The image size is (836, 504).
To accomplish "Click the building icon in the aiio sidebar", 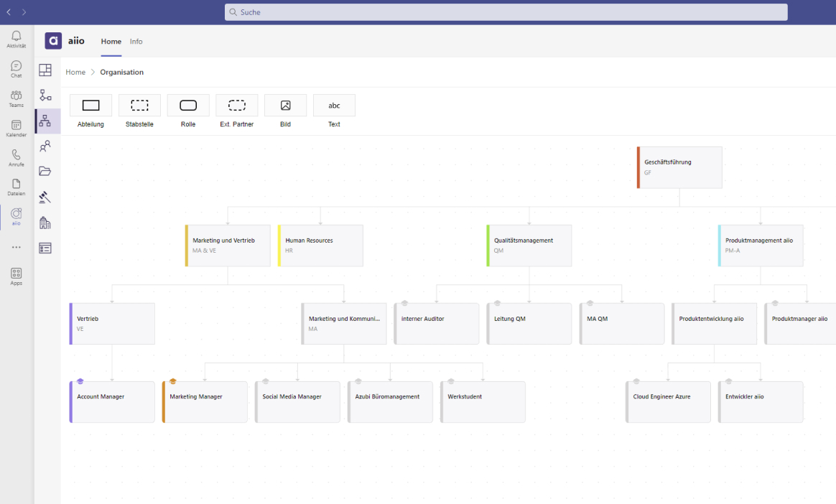I will (45, 223).
